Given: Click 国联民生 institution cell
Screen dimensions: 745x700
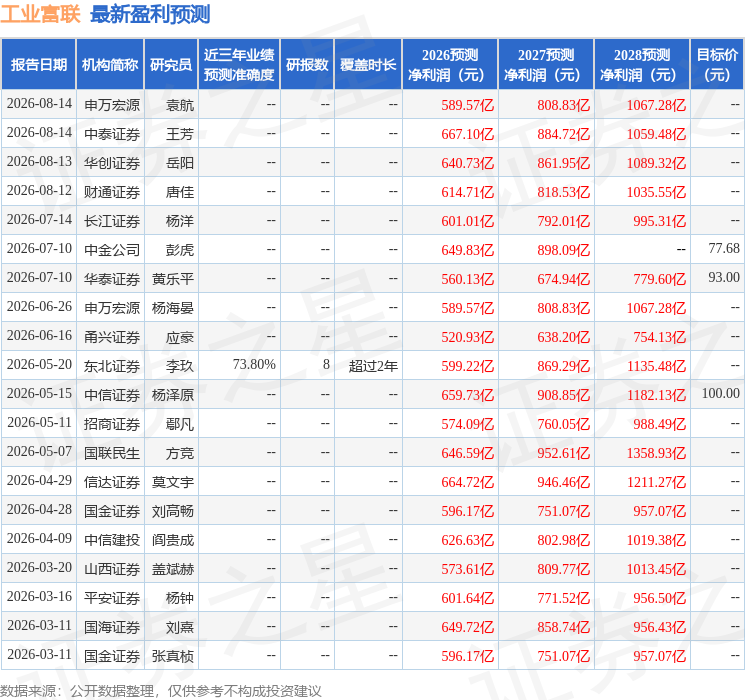Looking at the screenshot, I should [112, 453].
